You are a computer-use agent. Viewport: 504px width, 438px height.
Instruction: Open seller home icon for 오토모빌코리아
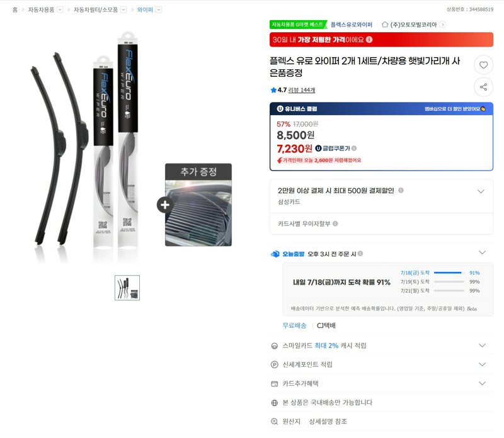click(385, 25)
